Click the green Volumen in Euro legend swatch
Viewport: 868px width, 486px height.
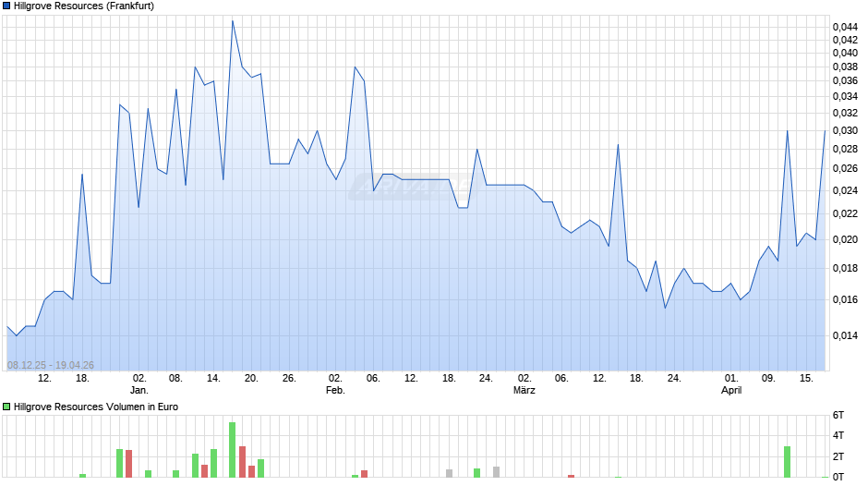[6, 407]
